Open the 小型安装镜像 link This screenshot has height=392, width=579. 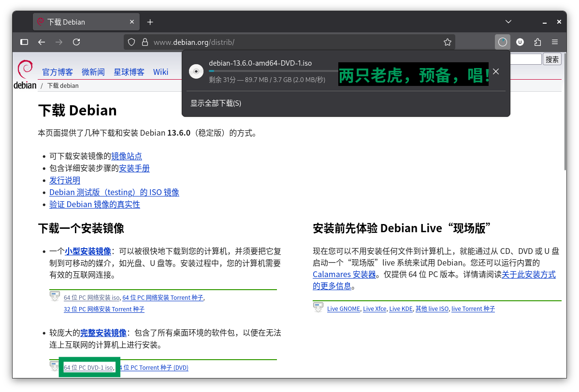click(x=88, y=251)
